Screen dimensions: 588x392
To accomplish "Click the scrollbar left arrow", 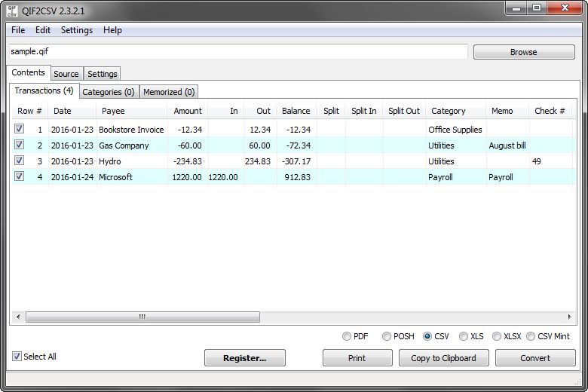I will [x=18, y=317].
